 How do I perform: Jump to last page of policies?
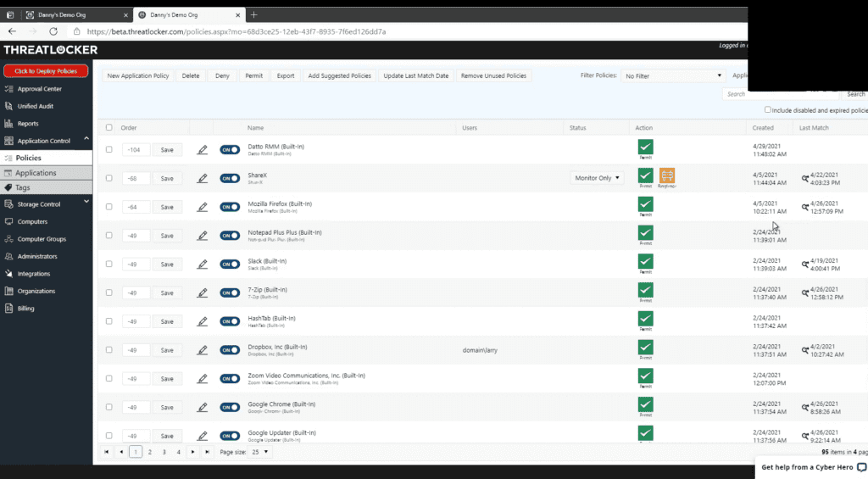(x=207, y=452)
